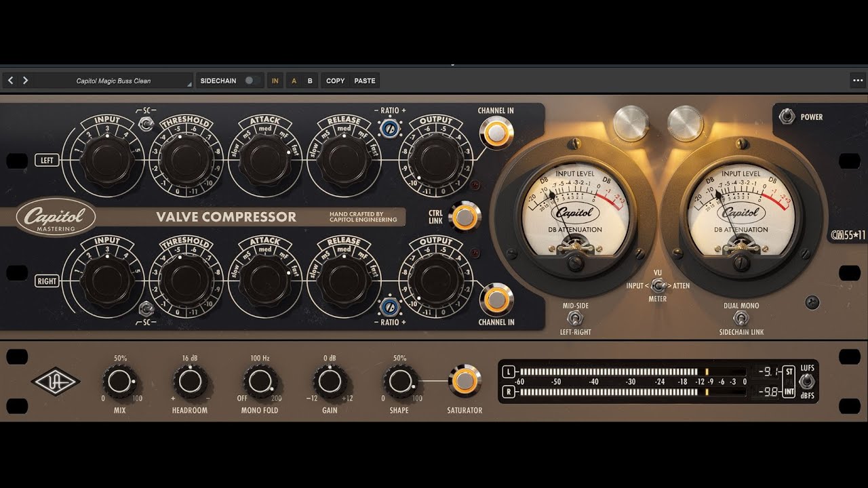Screen dimensions: 868x488
Task: Click the PASTE button
Action: (x=365, y=81)
